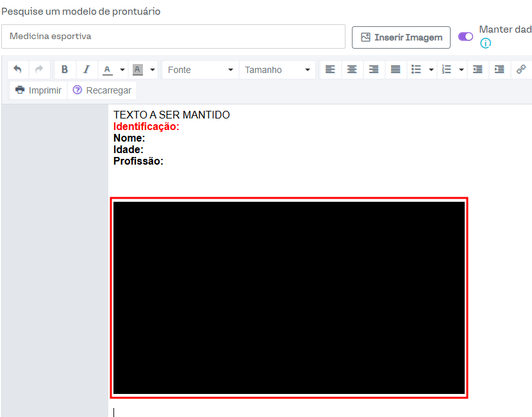Image resolution: width=532 pixels, height=417 pixels.
Task: Toggle the Manter dados switch
Action: pyautogui.click(x=465, y=37)
